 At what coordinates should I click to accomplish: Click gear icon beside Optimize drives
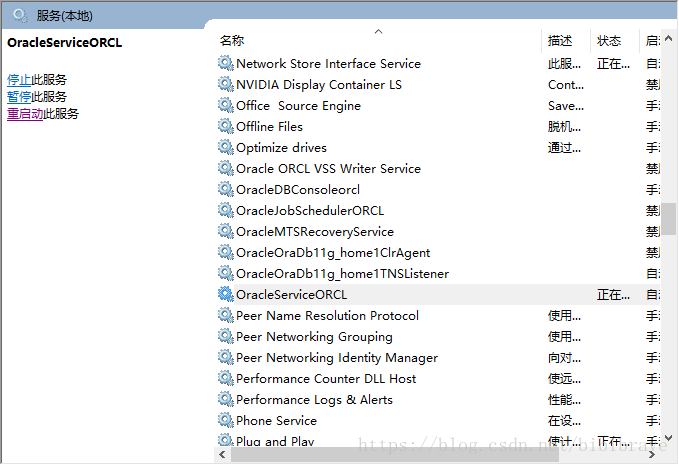(226, 147)
